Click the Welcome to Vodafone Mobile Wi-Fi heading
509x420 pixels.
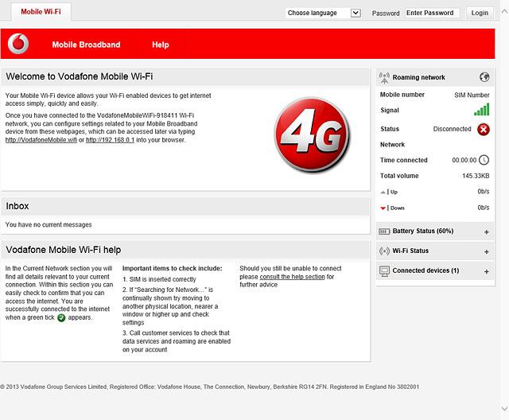(x=80, y=76)
